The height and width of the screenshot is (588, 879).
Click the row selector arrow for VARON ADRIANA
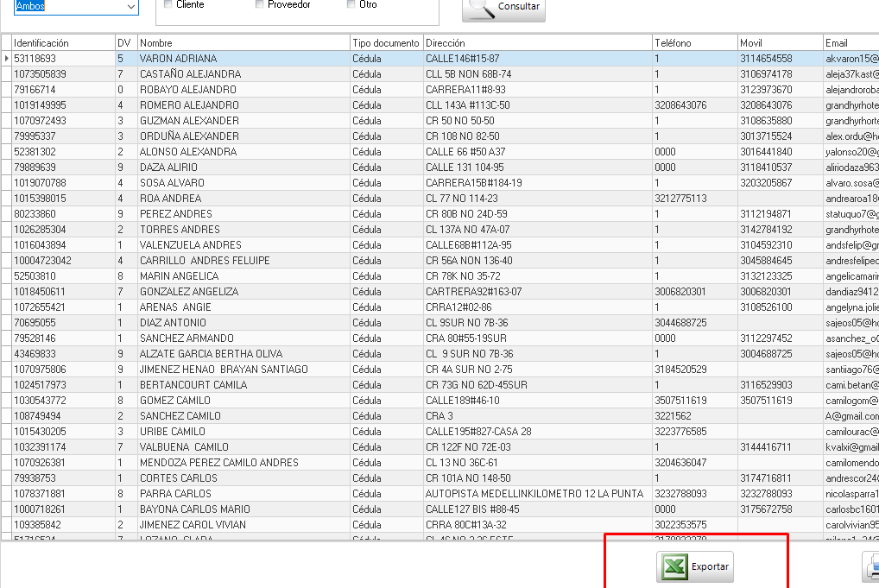[x=7, y=59]
